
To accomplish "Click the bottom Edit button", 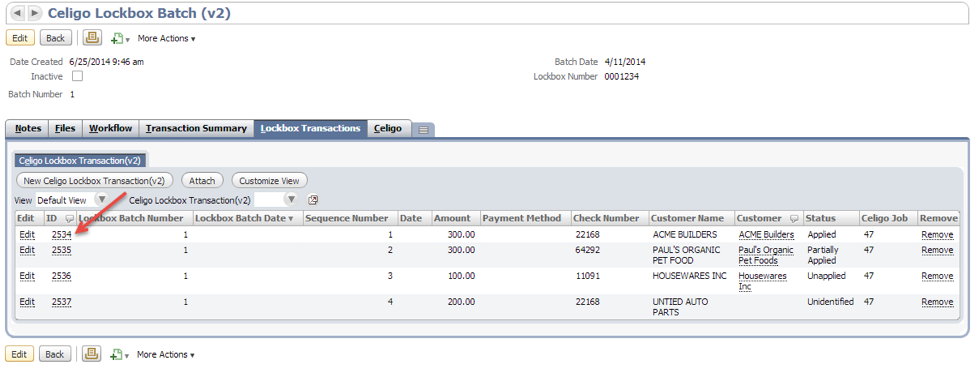I will point(19,354).
